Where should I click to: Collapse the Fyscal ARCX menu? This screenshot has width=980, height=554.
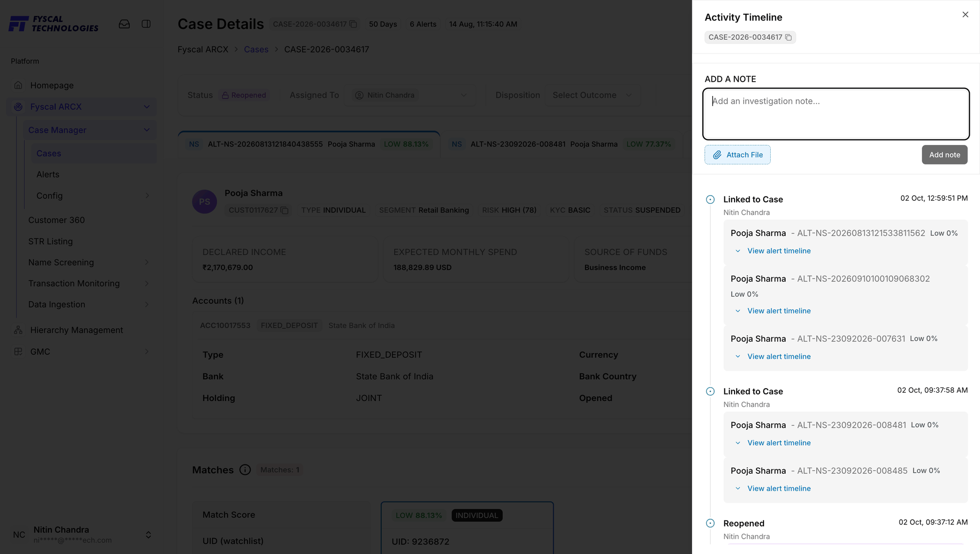click(x=82, y=107)
